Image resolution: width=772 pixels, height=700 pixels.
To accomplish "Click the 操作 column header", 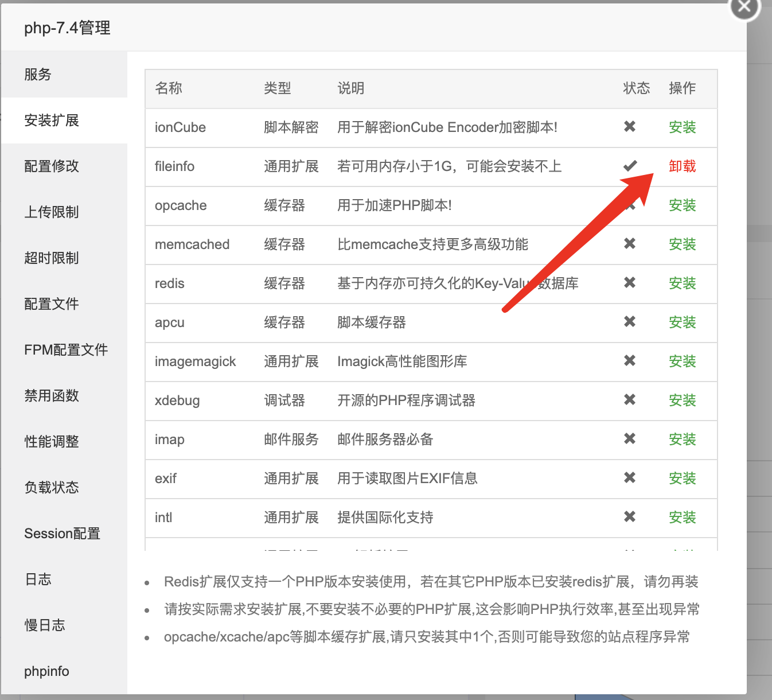I will [x=683, y=88].
